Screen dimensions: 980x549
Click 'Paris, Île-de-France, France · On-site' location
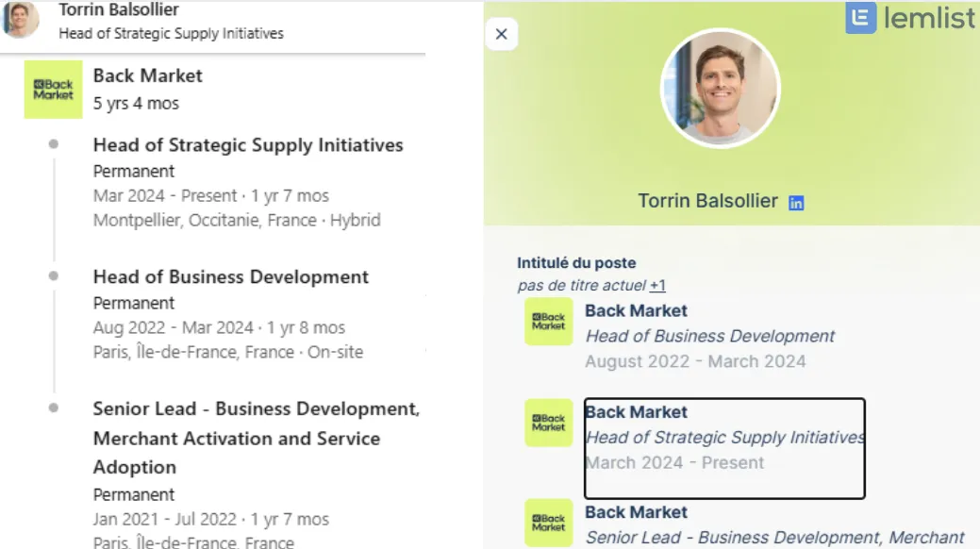pos(228,352)
